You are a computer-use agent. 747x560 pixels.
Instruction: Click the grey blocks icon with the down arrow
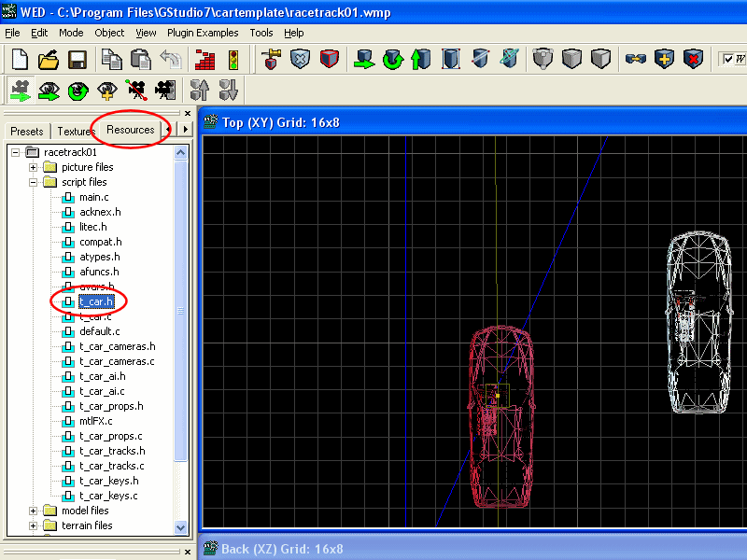[x=228, y=91]
